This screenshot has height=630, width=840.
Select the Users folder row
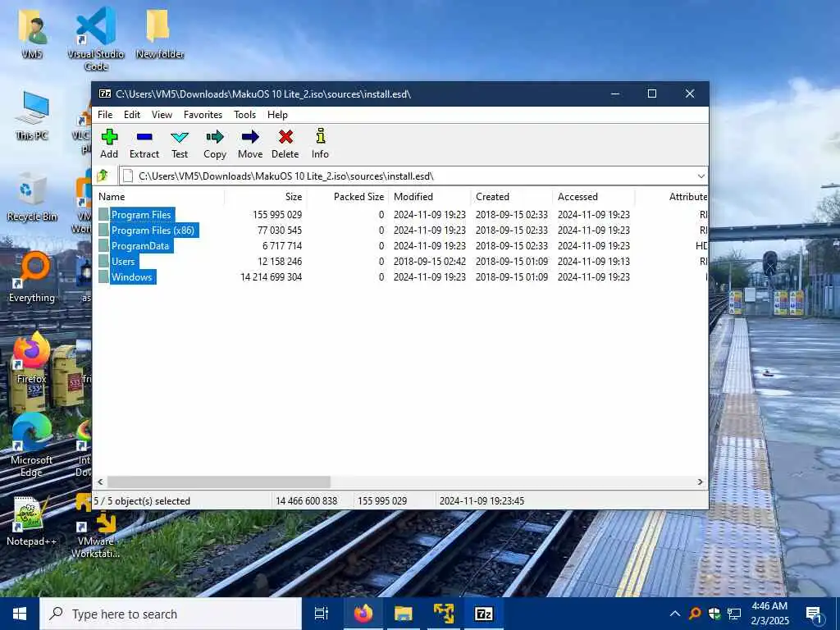click(400, 262)
